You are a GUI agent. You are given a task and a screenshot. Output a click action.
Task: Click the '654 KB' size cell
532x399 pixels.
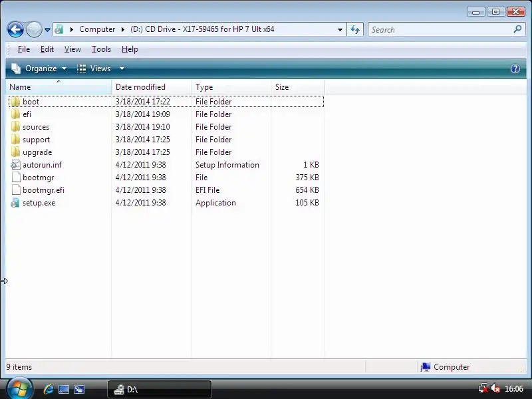pos(307,190)
